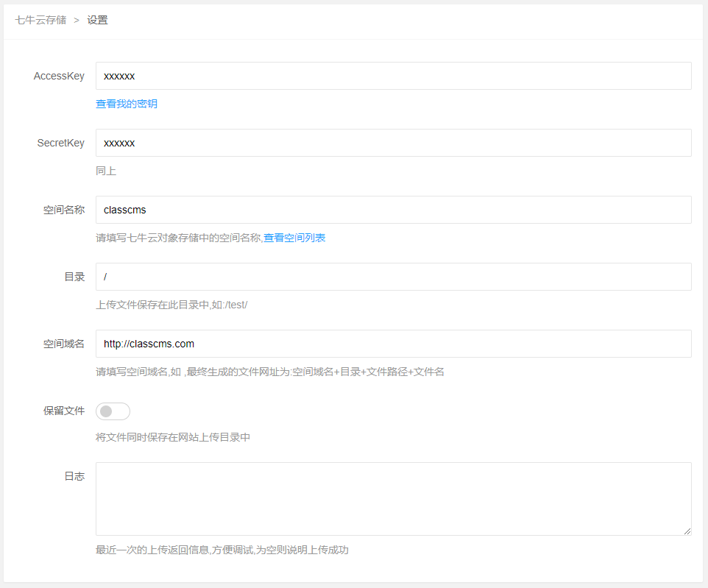The height and width of the screenshot is (588, 708).
Task: Click the 空间域名 label
Action: (64, 344)
